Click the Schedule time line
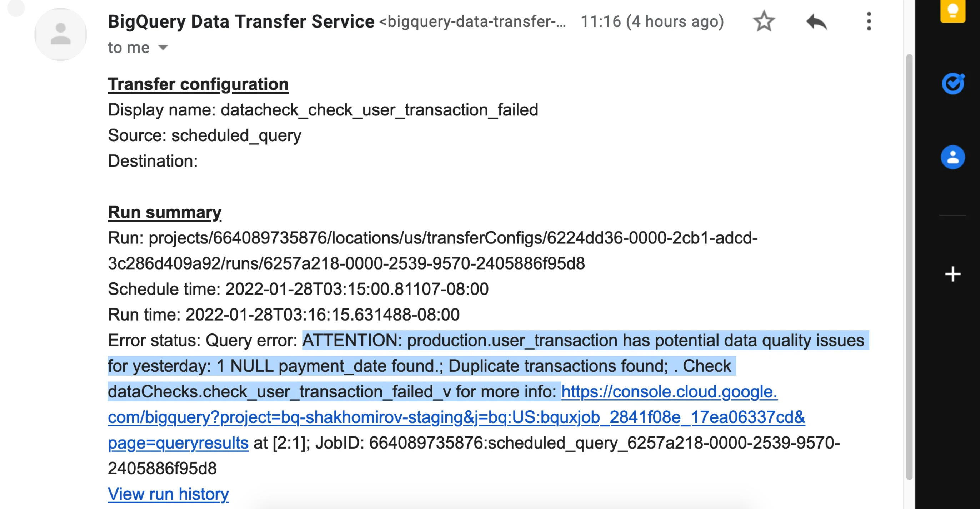Image resolution: width=980 pixels, height=509 pixels. (x=298, y=289)
